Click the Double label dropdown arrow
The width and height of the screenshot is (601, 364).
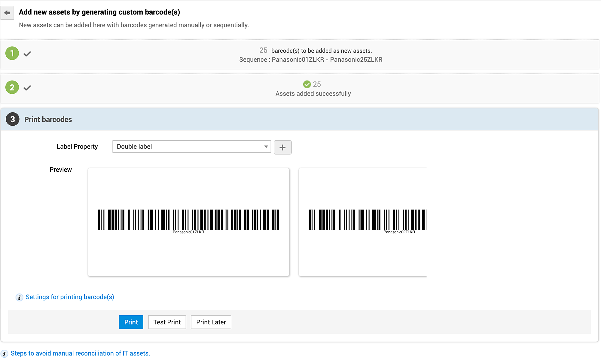266,147
